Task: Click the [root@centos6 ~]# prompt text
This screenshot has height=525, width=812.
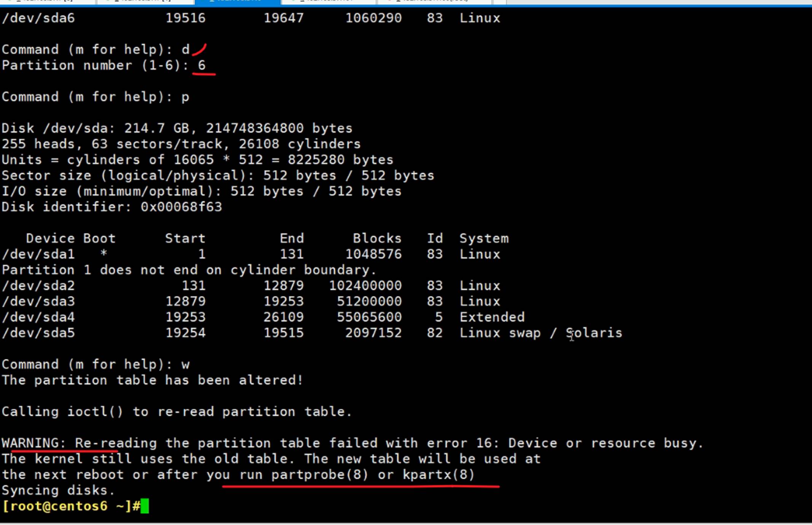Action: 70,506
